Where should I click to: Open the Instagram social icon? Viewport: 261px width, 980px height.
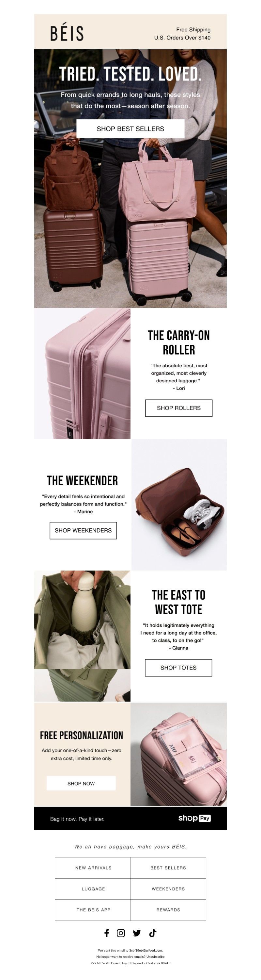[x=121, y=933]
